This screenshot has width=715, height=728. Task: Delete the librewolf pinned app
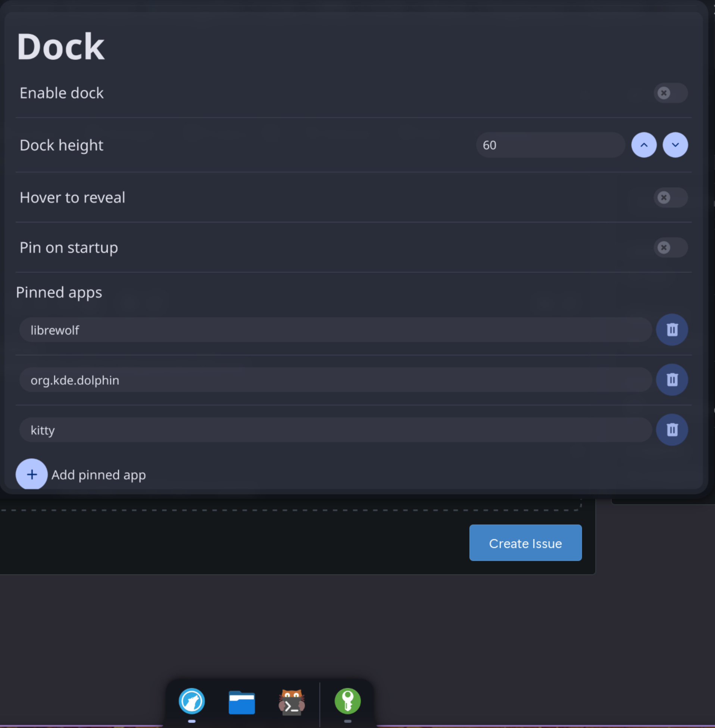[x=671, y=329]
